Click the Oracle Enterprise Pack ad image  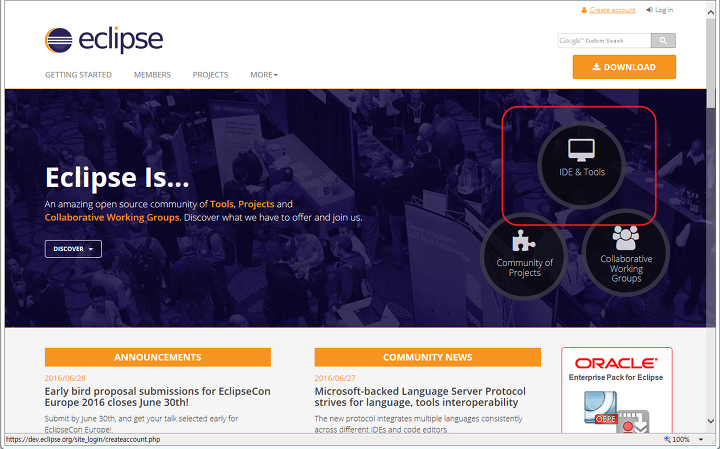(x=617, y=390)
